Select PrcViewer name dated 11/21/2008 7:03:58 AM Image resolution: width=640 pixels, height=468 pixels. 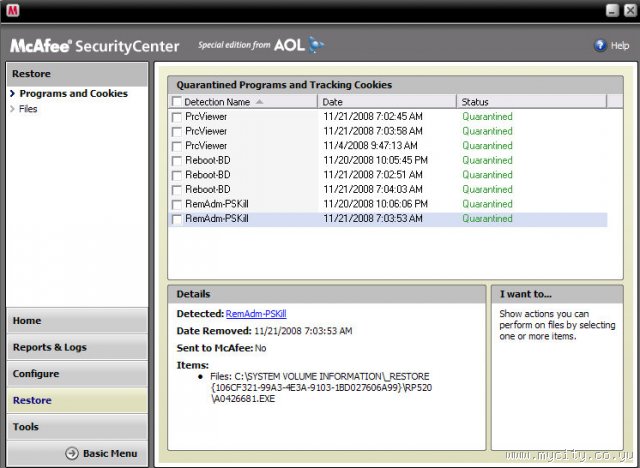pos(206,131)
